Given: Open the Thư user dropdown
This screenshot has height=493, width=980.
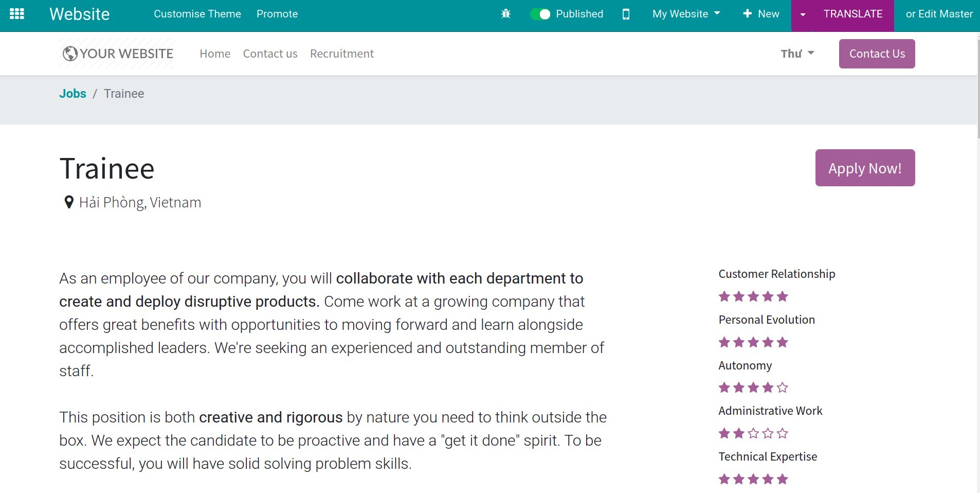Looking at the screenshot, I should click(x=797, y=54).
